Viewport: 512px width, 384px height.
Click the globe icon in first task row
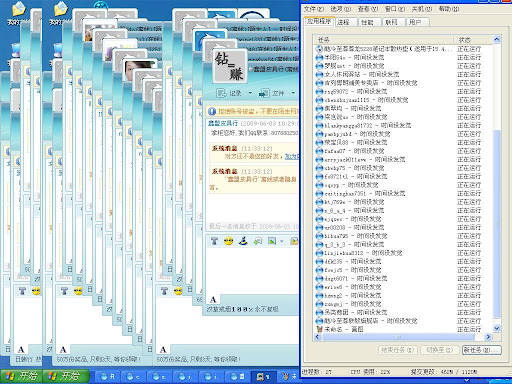319,49
